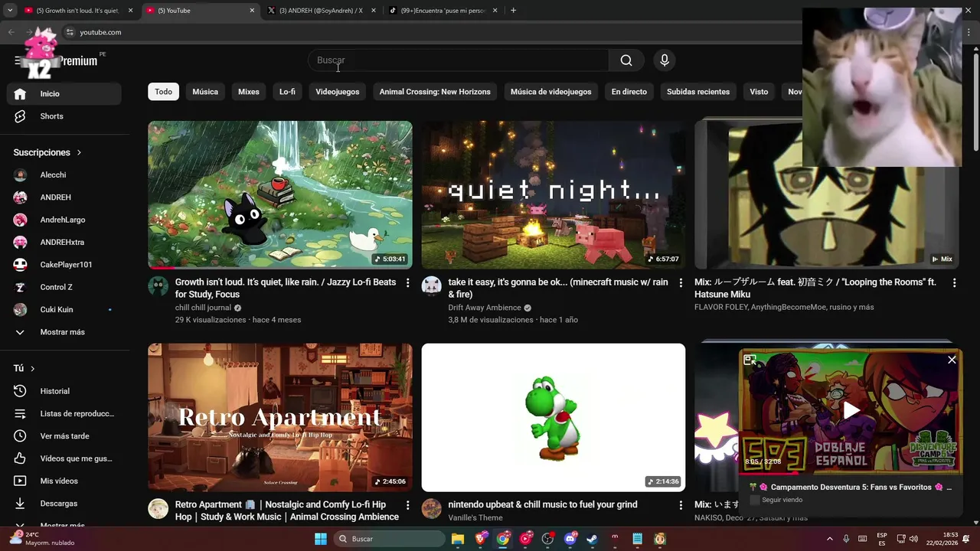980x551 pixels.
Task: Start voice search with microphone icon
Action: click(x=664, y=60)
